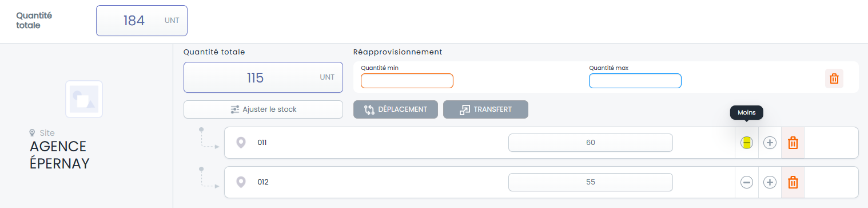Focus the Quantité min field
Screen dimensions: 868x208
[407, 81]
